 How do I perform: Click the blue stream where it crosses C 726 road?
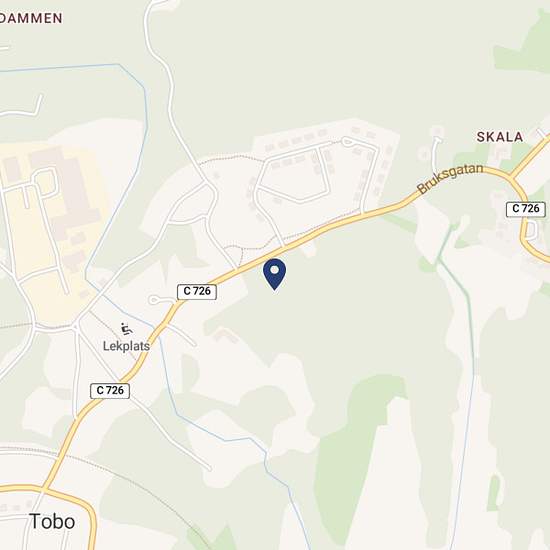[158, 329]
